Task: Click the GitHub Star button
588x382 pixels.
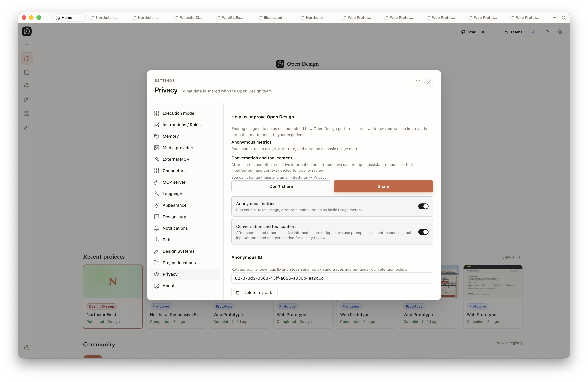Action: [x=477, y=32]
